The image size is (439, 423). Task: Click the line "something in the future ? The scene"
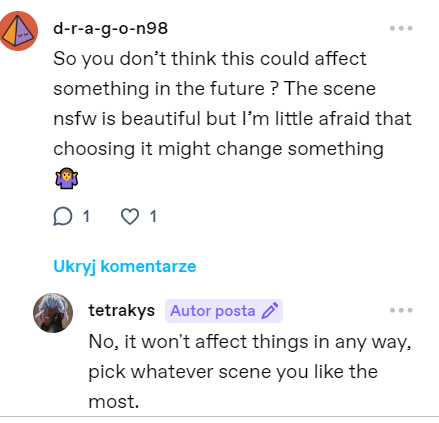[x=214, y=89]
